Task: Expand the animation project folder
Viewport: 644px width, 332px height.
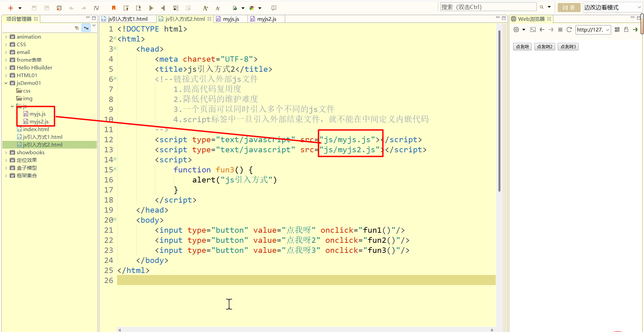Action: pyautogui.click(x=6, y=37)
